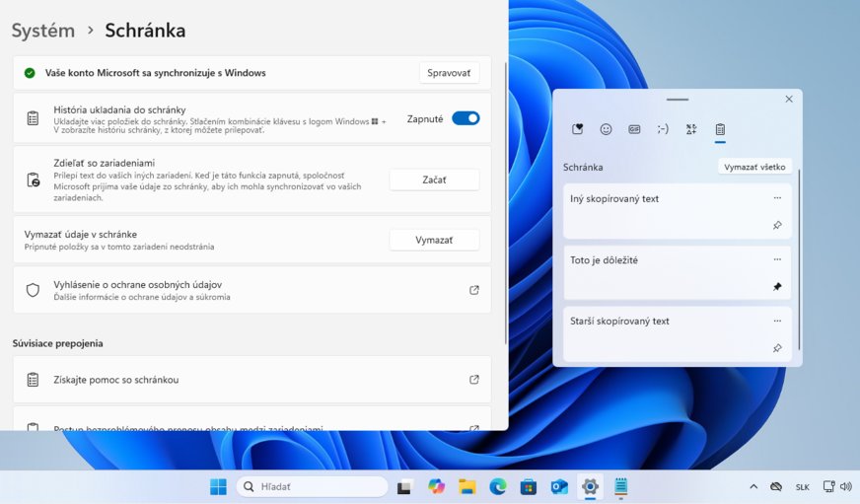Turn off História ukladania do schránky switch

[466, 118]
